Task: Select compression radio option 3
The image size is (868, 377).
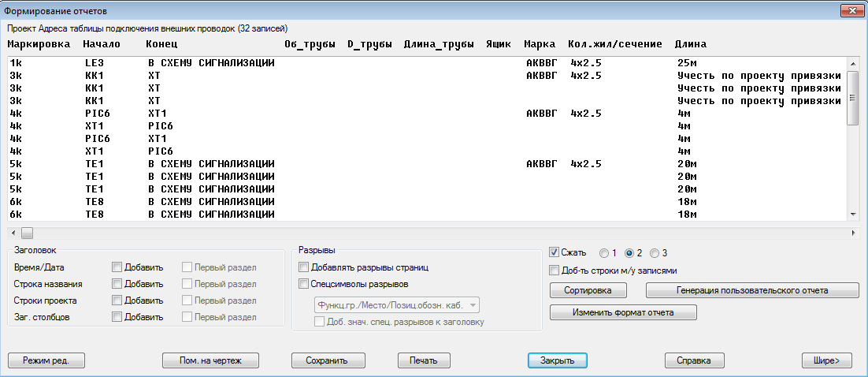Action: click(655, 253)
